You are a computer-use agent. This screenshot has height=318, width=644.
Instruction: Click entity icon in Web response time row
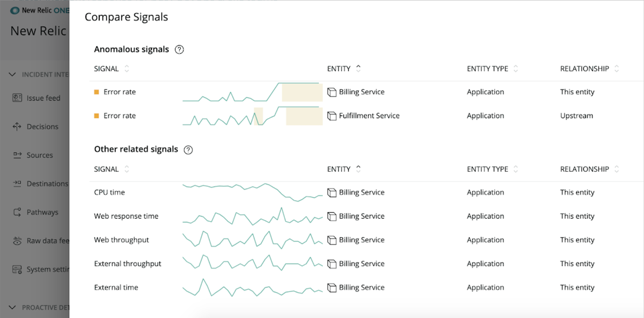(332, 216)
